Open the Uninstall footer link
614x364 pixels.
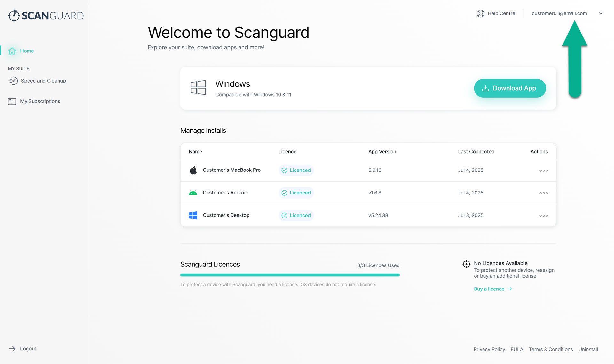click(x=588, y=349)
